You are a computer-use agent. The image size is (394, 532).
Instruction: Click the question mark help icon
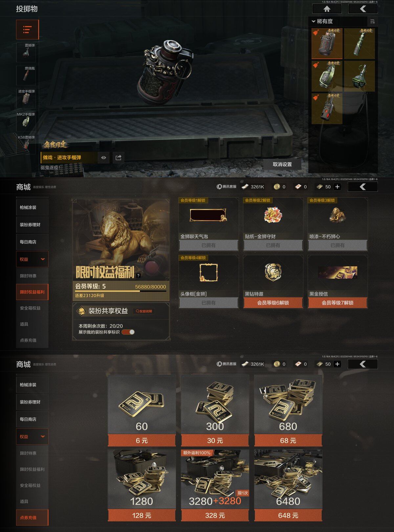click(138, 276)
